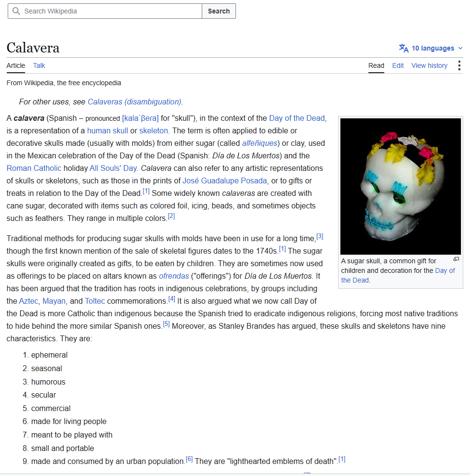Select the Read tab

pyautogui.click(x=376, y=65)
